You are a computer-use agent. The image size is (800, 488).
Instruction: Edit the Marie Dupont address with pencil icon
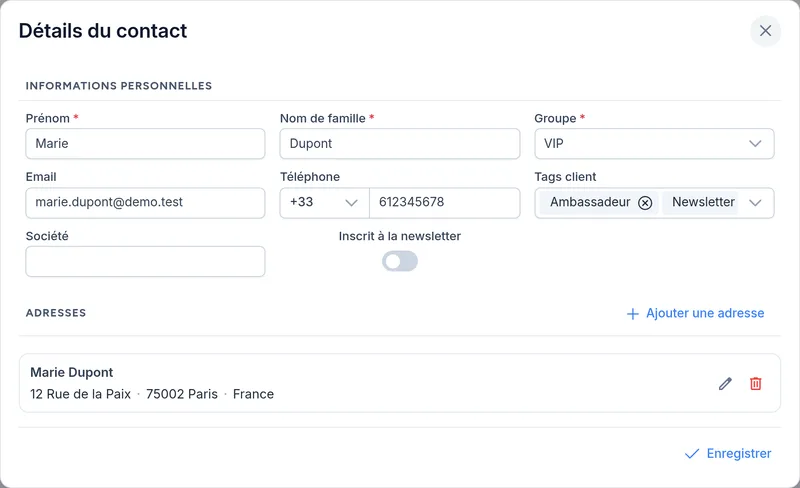pyautogui.click(x=725, y=383)
